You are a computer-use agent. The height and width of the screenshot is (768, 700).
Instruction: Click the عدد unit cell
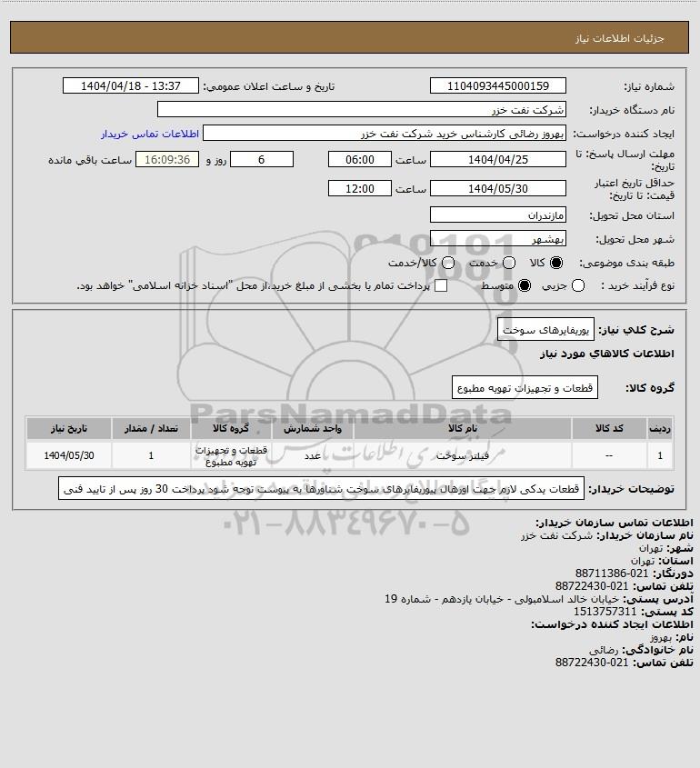point(313,455)
